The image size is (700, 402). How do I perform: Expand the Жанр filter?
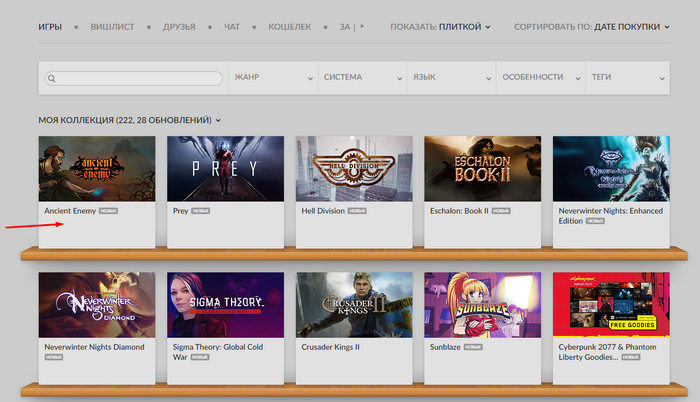tap(273, 78)
